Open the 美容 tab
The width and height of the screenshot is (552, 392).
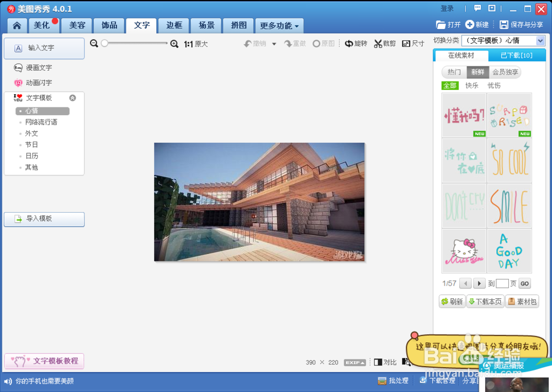pyautogui.click(x=77, y=25)
